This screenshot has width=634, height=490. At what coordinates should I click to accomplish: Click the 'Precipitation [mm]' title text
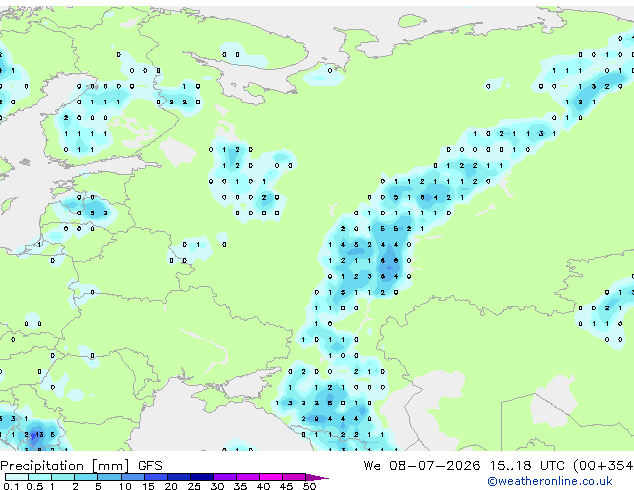click(x=65, y=466)
